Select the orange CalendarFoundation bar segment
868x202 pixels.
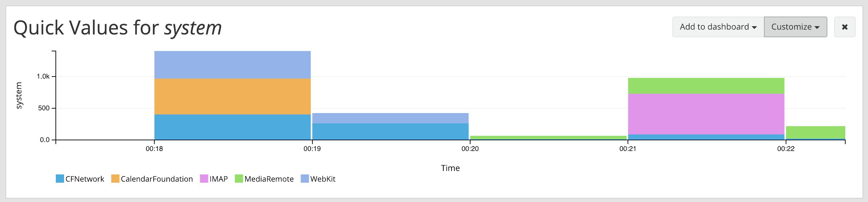pos(232,96)
